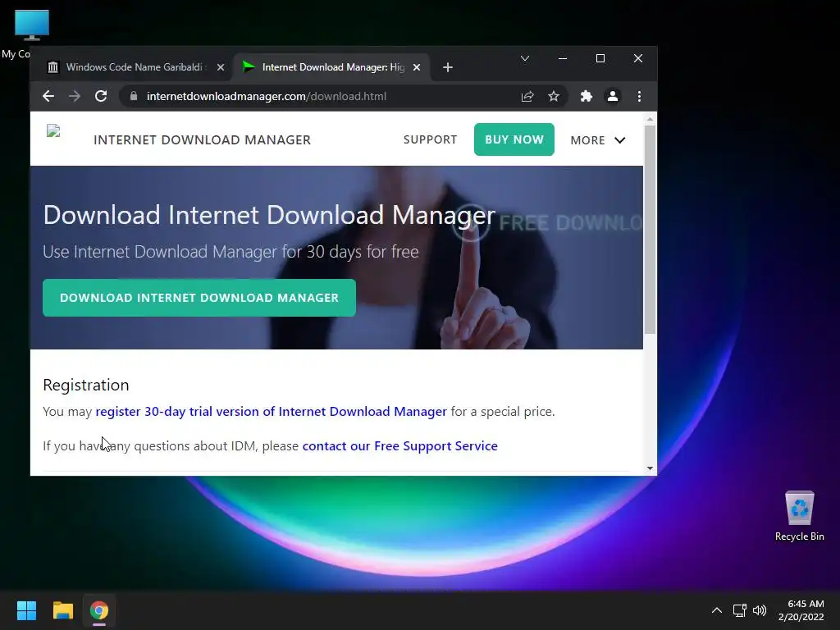Bookmark this page with the star icon

pyautogui.click(x=554, y=97)
